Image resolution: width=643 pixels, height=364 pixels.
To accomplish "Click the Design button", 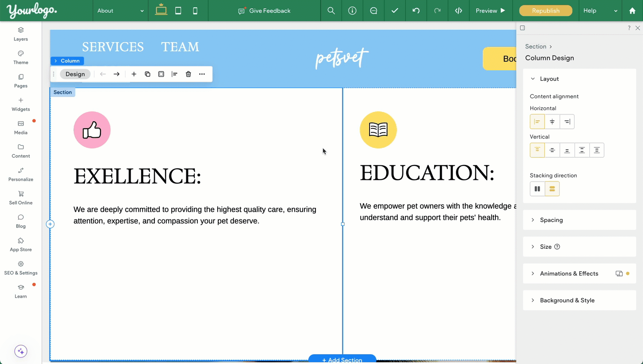I will [75, 74].
